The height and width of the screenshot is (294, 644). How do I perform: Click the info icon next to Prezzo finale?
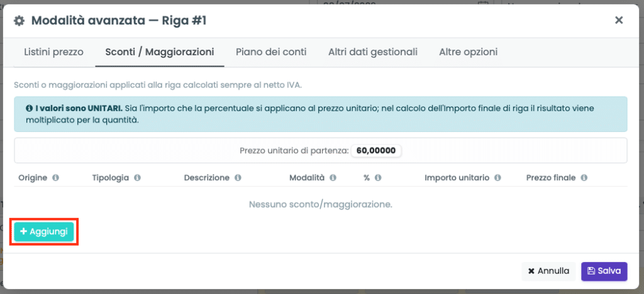pyautogui.click(x=584, y=178)
